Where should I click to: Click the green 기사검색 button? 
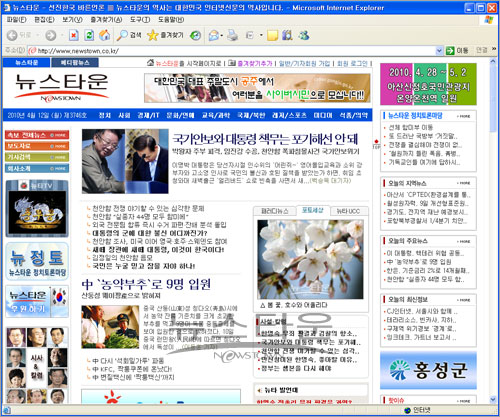37,157
